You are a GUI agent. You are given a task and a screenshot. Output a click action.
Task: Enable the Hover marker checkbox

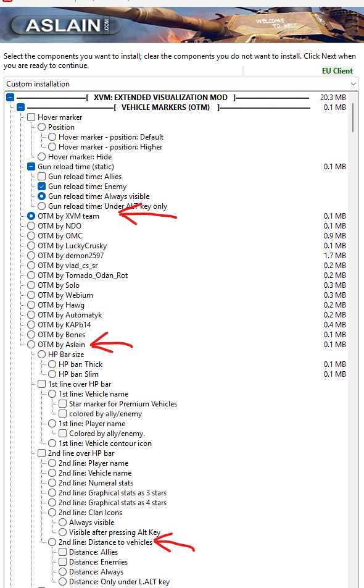tap(31, 117)
